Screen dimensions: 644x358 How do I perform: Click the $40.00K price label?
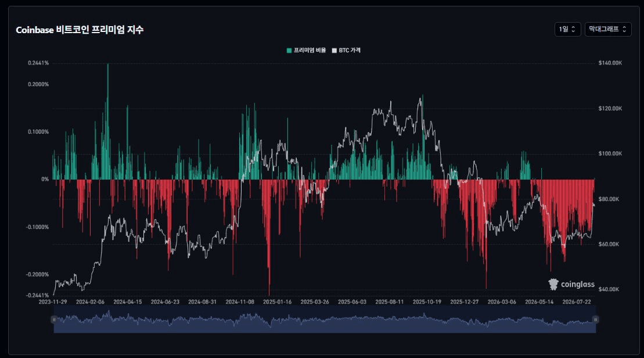click(609, 289)
